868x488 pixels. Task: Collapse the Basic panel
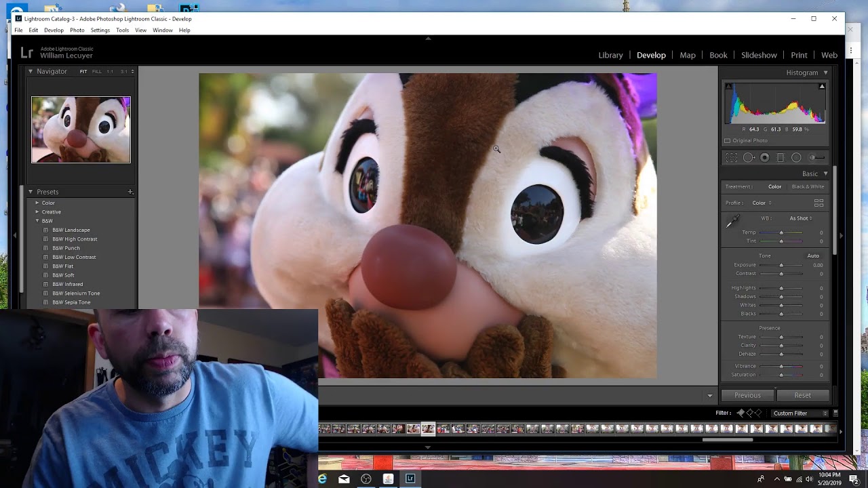point(825,174)
